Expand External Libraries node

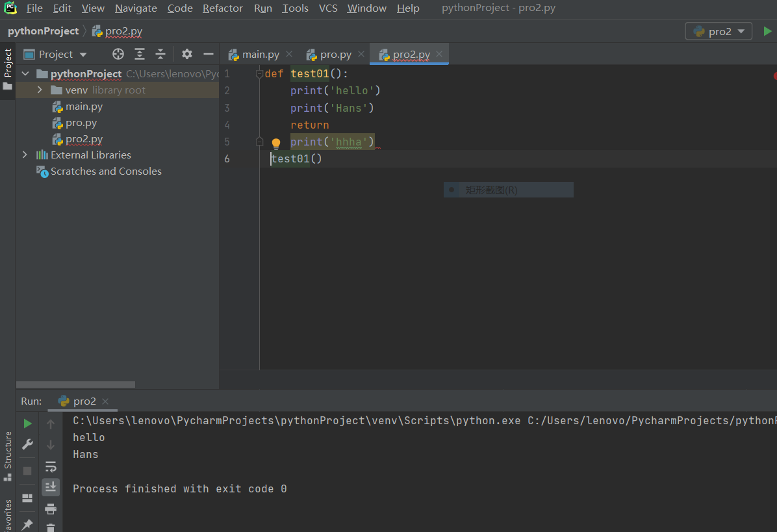[25, 155]
